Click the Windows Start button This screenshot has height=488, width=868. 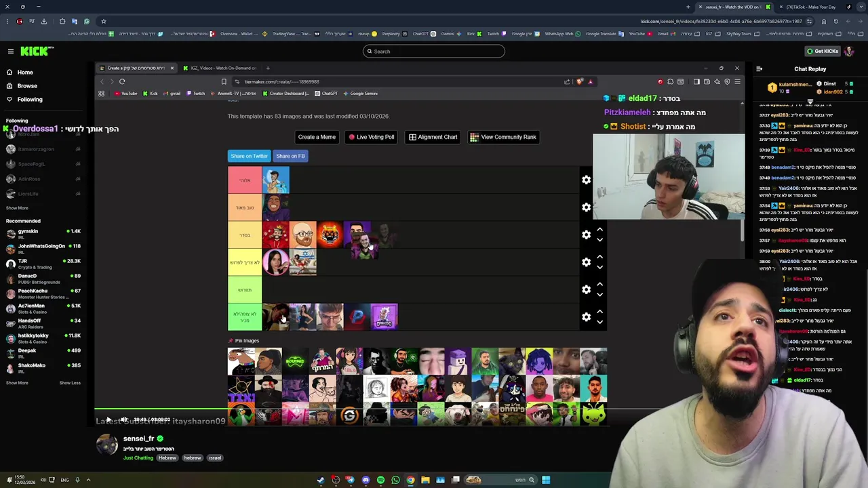coord(546,480)
